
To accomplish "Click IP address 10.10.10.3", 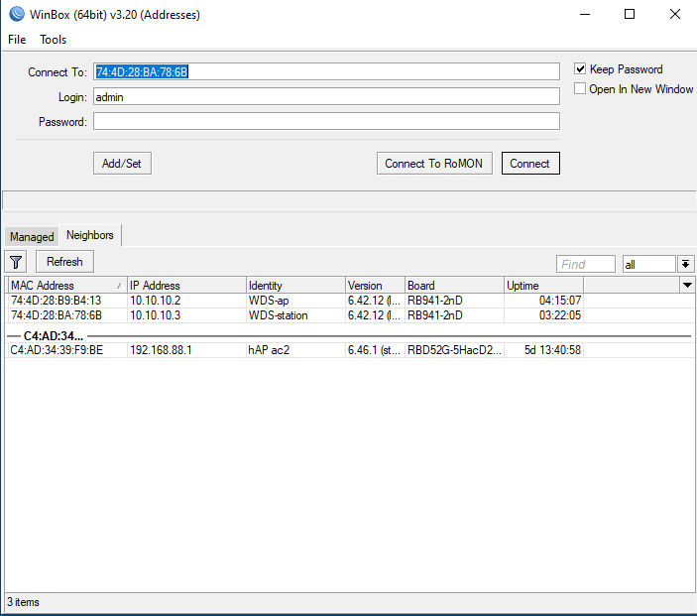I will coord(155,315).
